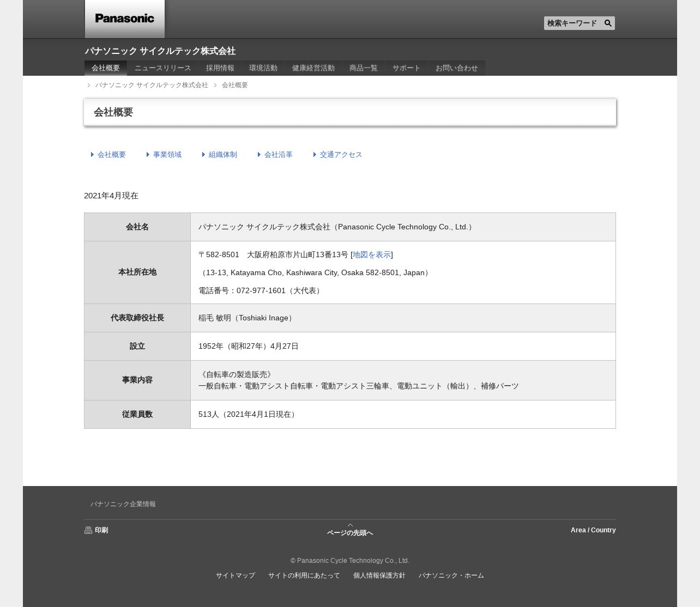Click the 1952年 founding date cell
Image resolution: width=700 pixels, height=607 pixels.
point(403,347)
